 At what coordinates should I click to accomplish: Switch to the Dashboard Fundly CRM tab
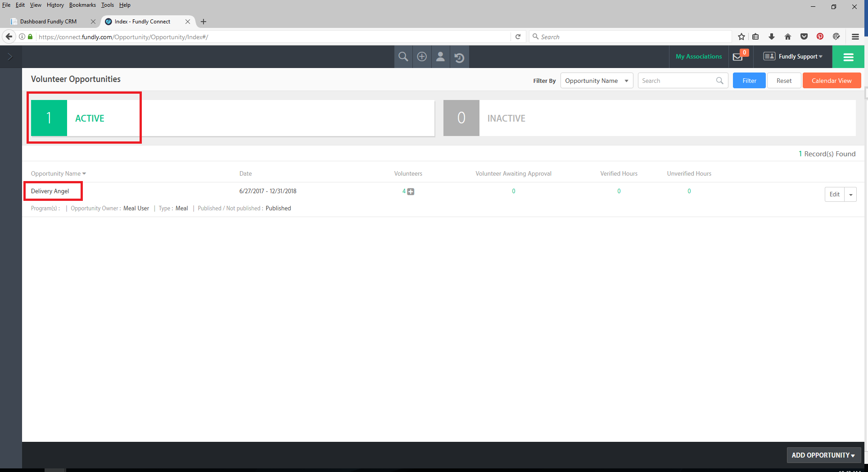[x=48, y=22]
